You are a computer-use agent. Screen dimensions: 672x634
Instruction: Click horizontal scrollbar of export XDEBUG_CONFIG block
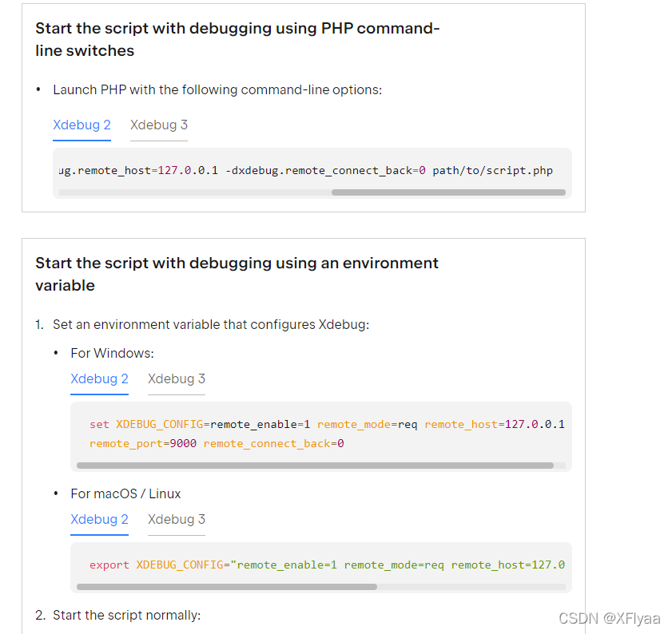click(227, 586)
